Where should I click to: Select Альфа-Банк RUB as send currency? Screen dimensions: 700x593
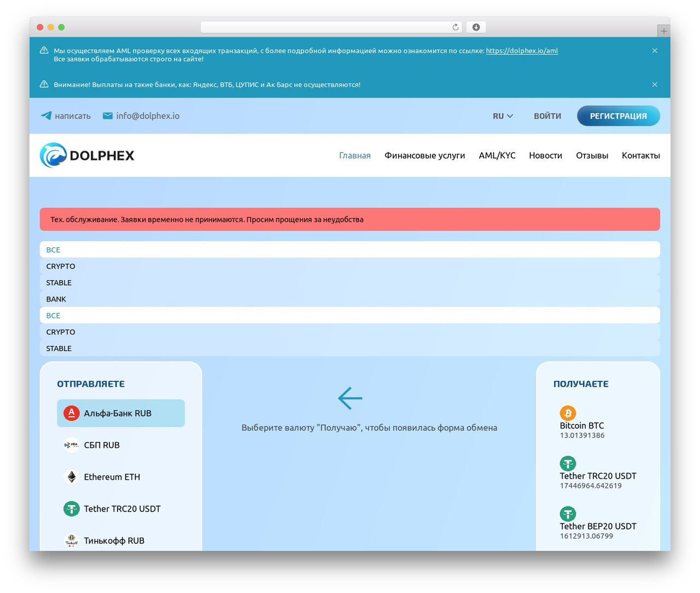(121, 413)
